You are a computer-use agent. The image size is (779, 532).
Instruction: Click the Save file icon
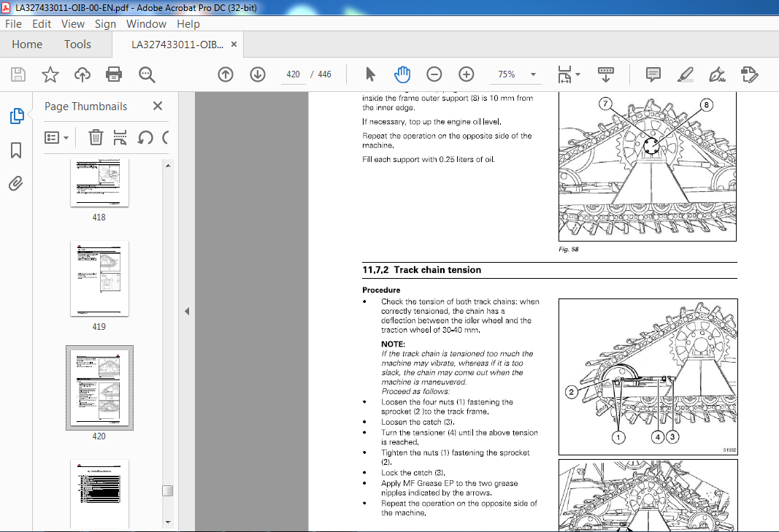18,74
